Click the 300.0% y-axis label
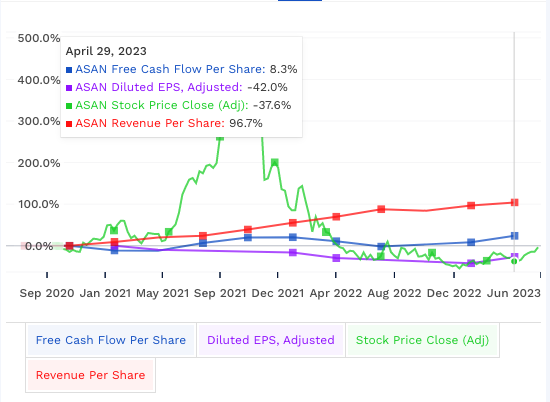The height and width of the screenshot is (402, 550). coord(39,121)
